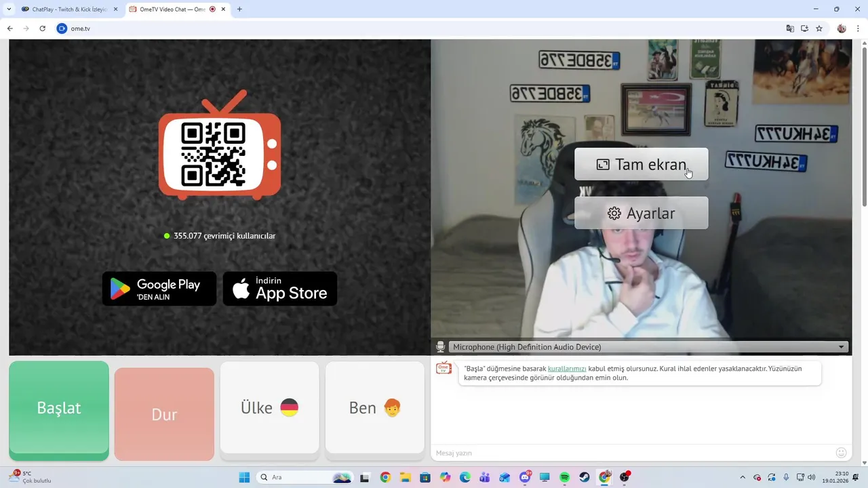868x488 pixels.
Task: Click the tray microphone status icon
Action: point(786,477)
